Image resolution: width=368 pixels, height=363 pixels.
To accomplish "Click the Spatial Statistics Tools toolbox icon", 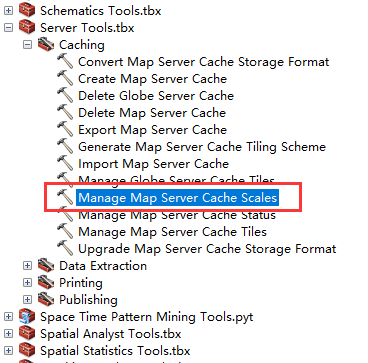I will pyautogui.click(x=27, y=351).
